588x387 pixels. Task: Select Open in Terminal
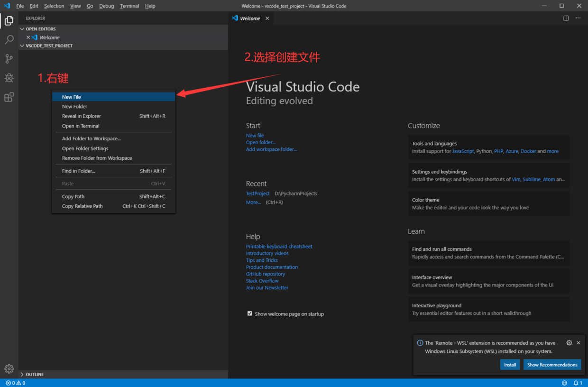coord(113,126)
